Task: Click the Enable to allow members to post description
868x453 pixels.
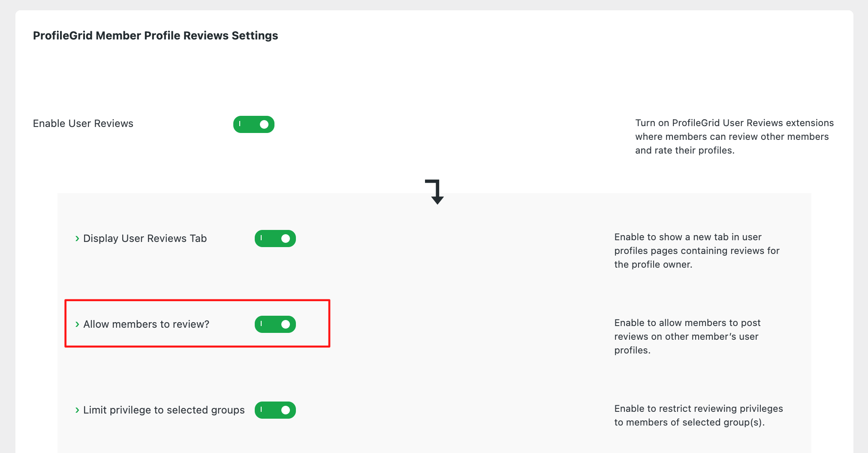Action: [687, 336]
